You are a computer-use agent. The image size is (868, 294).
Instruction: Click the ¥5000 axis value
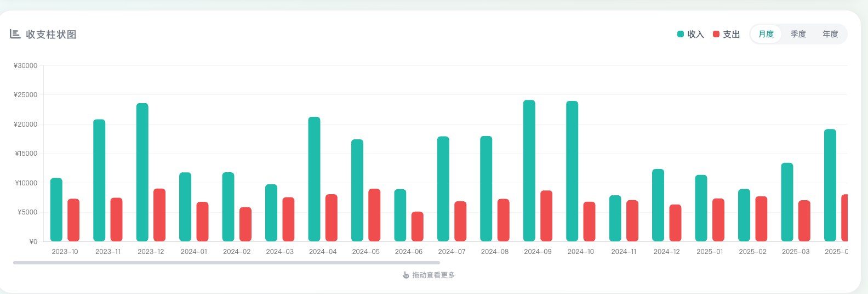pos(28,212)
